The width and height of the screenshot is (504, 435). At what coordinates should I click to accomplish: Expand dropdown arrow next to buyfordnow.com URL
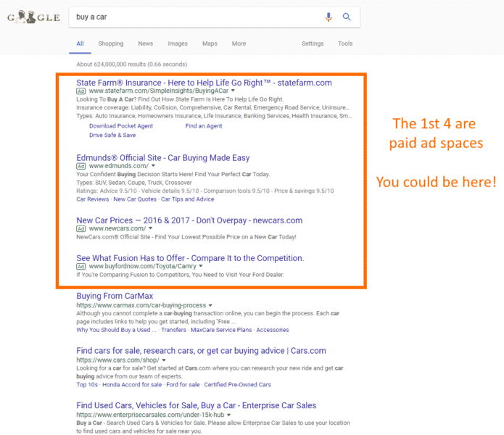click(x=201, y=266)
